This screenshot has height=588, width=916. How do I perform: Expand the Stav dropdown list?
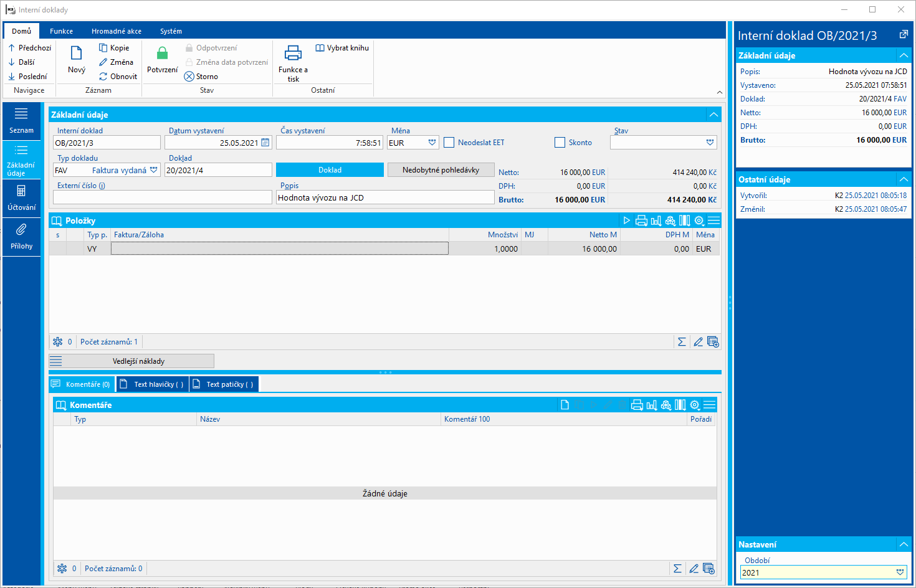point(710,143)
